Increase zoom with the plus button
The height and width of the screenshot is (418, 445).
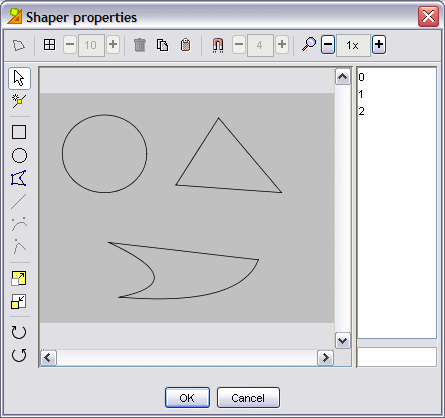coord(379,44)
